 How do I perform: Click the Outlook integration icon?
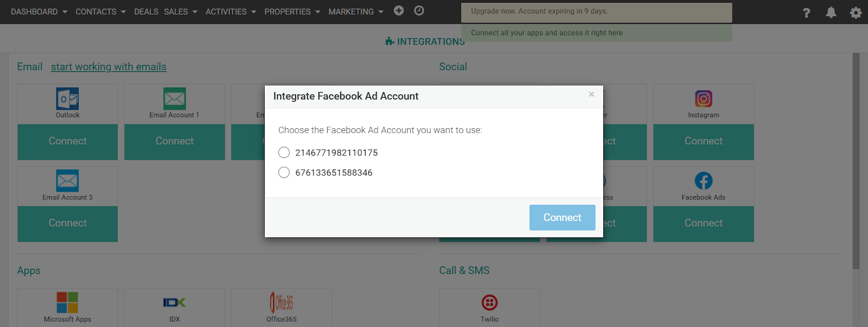point(67,99)
